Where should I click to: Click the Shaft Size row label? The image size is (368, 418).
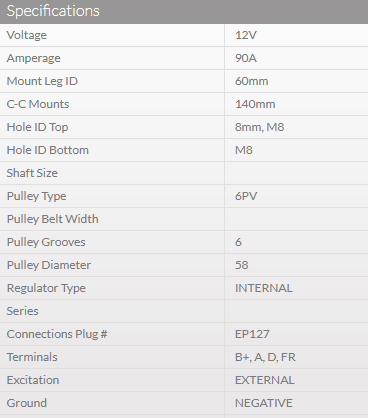tap(32, 173)
